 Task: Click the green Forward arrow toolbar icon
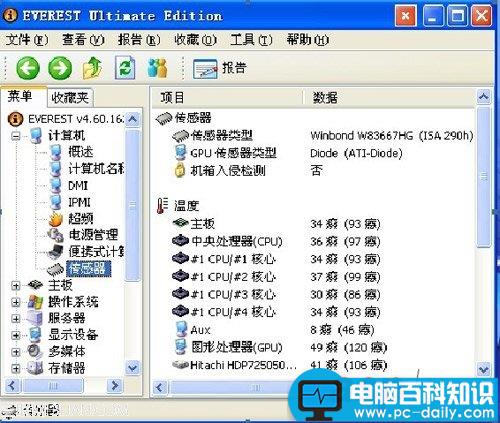[x=60, y=68]
